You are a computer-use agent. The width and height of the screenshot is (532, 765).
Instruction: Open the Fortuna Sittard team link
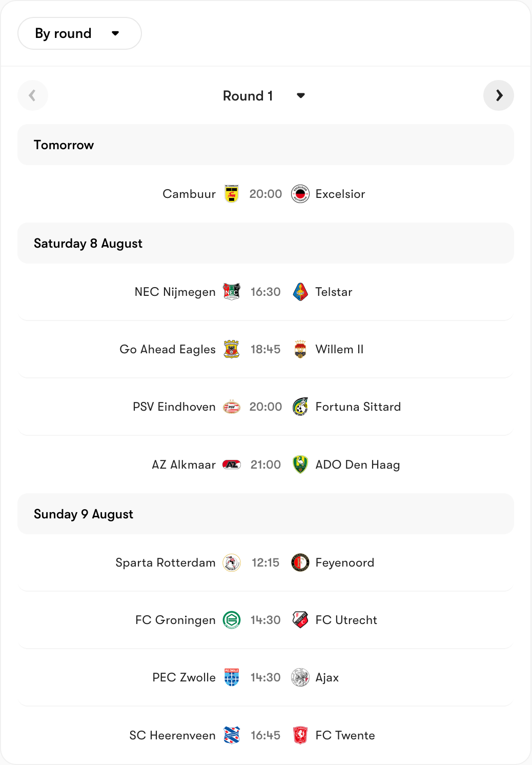[358, 407]
